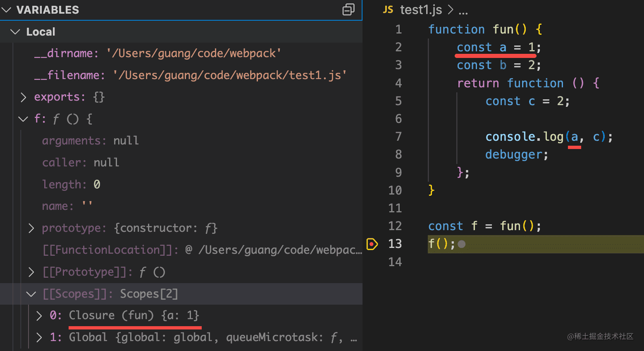This screenshot has height=351, width=644.
Task: Select the __filename variable row
Action: [x=190, y=75]
